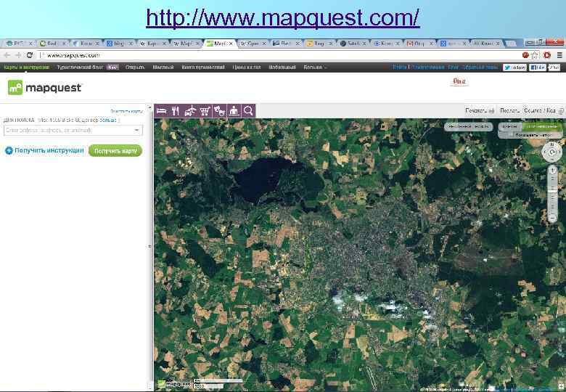The width and height of the screenshot is (566, 392).
Task: Click the link icon at toolbar right edge
Action: pyautogui.click(x=562, y=111)
